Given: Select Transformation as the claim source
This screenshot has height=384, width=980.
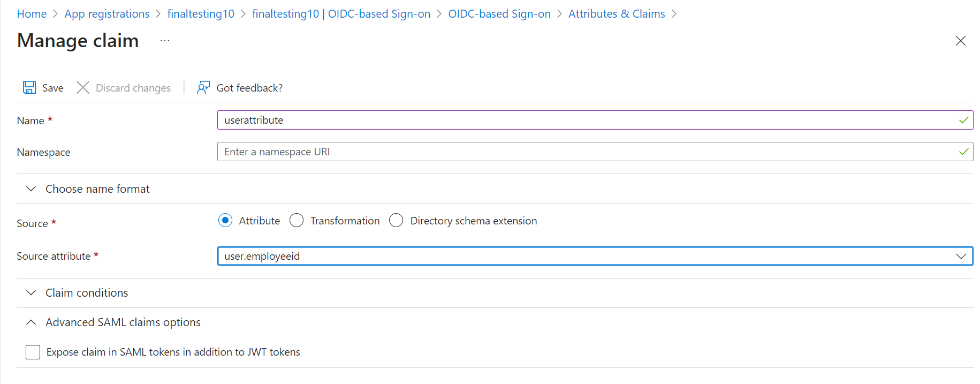Looking at the screenshot, I should pyautogui.click(x=297, y=220).
